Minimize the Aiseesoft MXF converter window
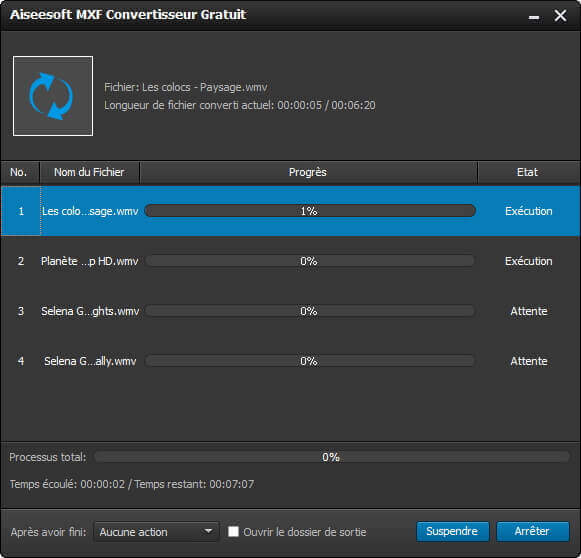Image resolution: width=581 pixels, height=558 pixels. [x=534, y=17]
